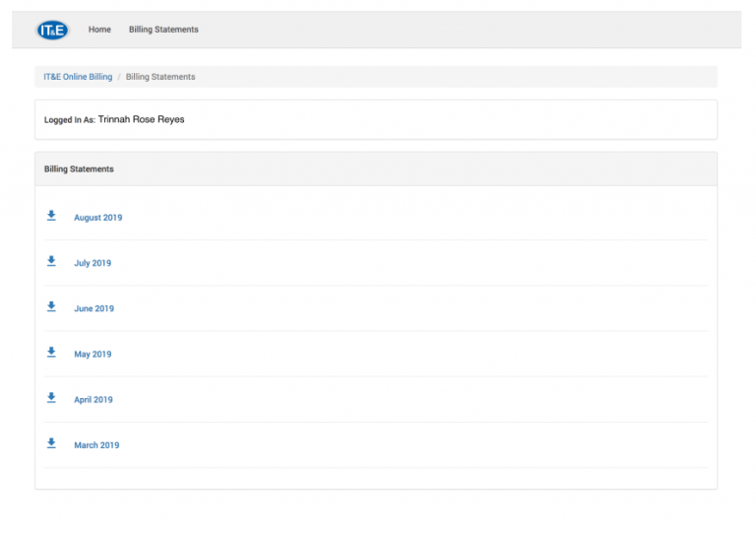
Task: Click the April 2019 statement link
Action: tap(94, 400)
